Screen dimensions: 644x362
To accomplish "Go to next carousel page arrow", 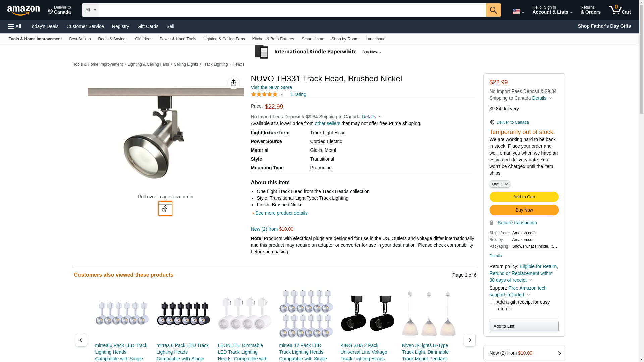I will [x=469, y=340].
